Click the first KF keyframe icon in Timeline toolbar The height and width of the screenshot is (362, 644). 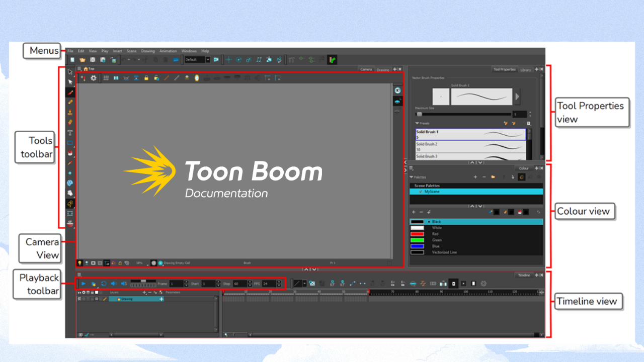pos(332,284)
